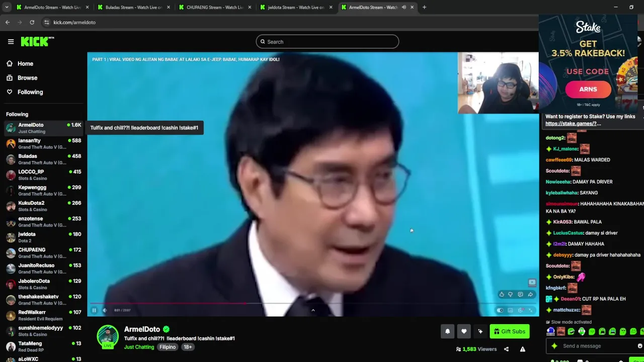Image resolution: width=644 pixels, height=362 pixels.
Task: Toggle follow with the heart button
Action: (464, 331)
